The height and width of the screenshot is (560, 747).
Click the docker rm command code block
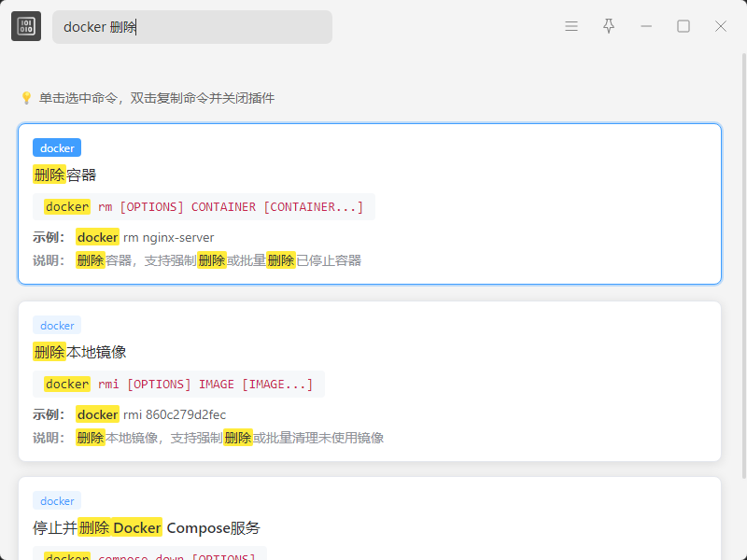(x=204, y=207)
